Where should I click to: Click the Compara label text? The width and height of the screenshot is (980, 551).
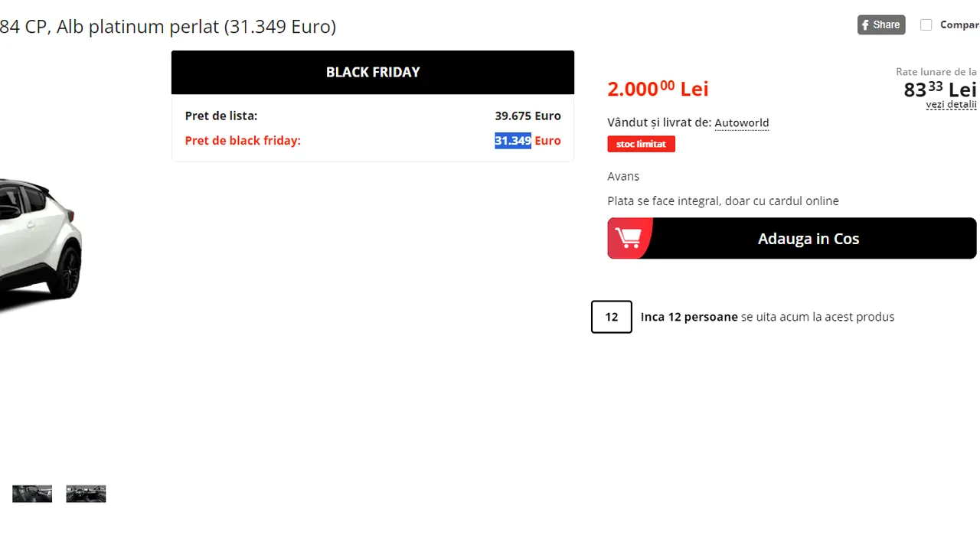[959, 24]
